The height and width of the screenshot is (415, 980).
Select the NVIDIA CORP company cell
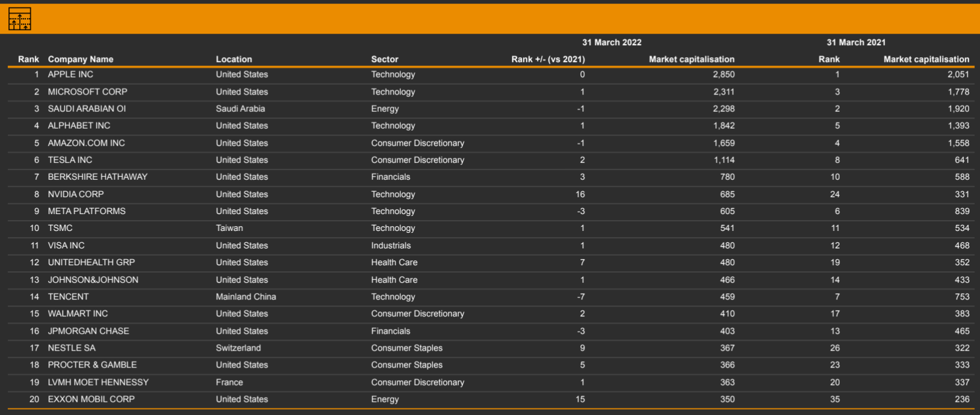(76, 194)
